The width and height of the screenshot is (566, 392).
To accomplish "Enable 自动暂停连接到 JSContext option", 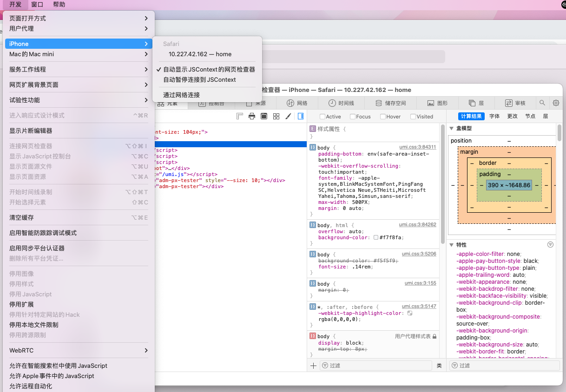I will [x=207, y=79].
